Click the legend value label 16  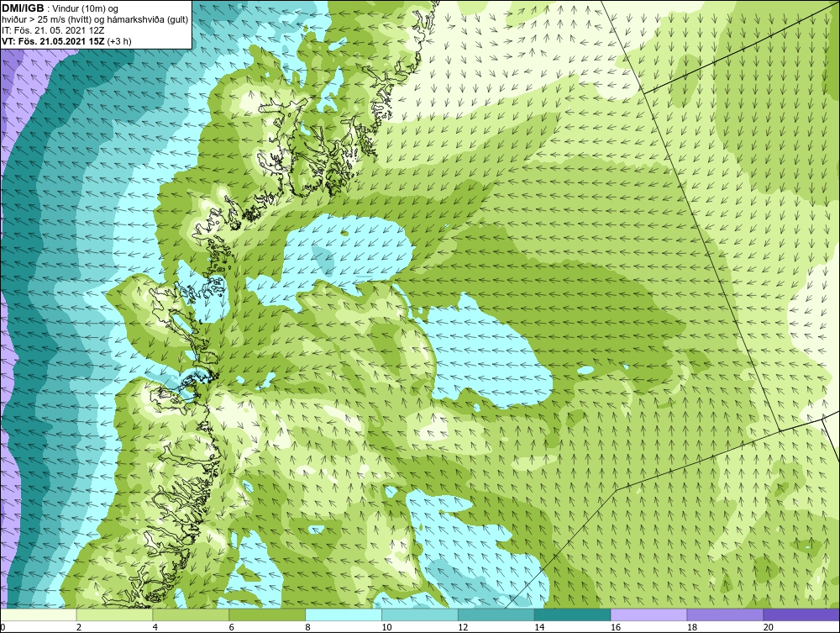point(616,627)
